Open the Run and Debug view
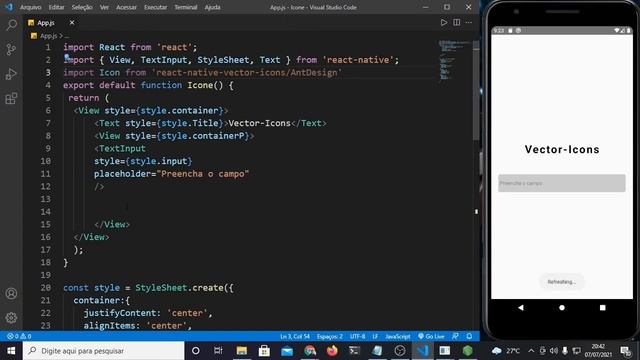The height and width of the screenshot is (360, 640). tap(11, 74)
